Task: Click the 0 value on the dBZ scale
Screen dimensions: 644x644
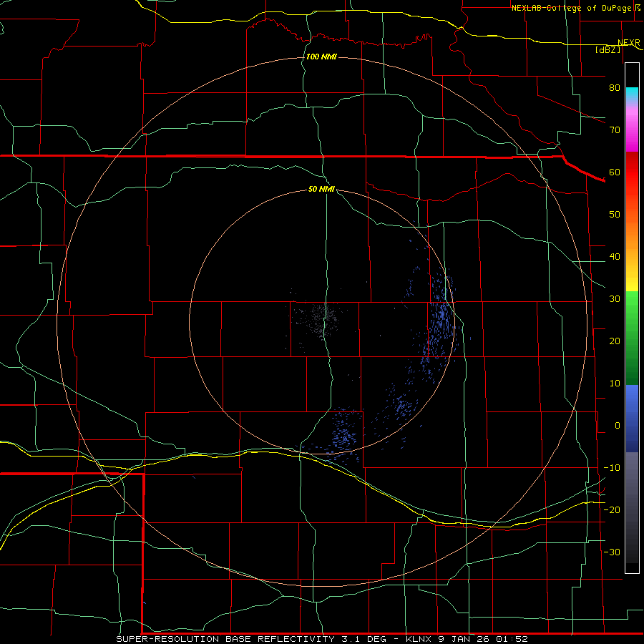Action: 618,426
